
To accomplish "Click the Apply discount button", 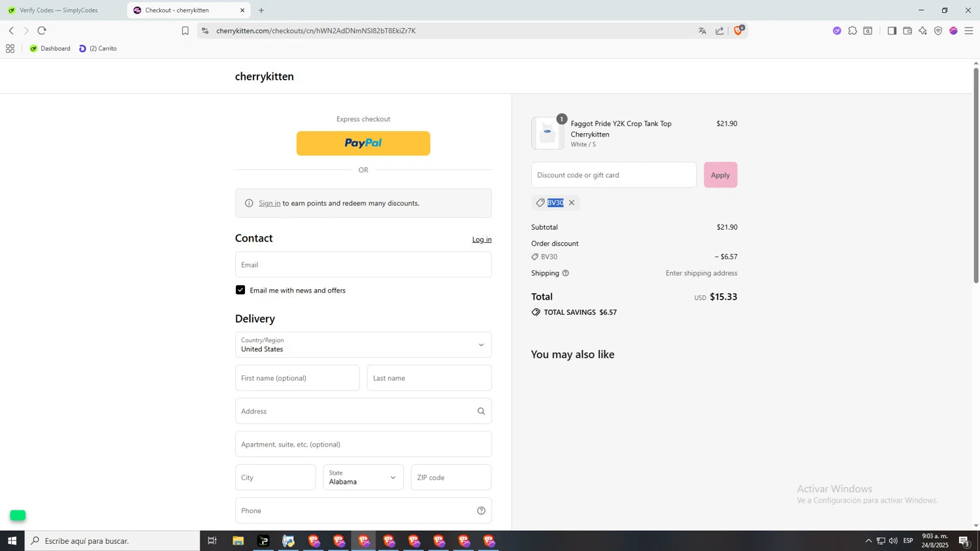I will [x=721, y=175].
